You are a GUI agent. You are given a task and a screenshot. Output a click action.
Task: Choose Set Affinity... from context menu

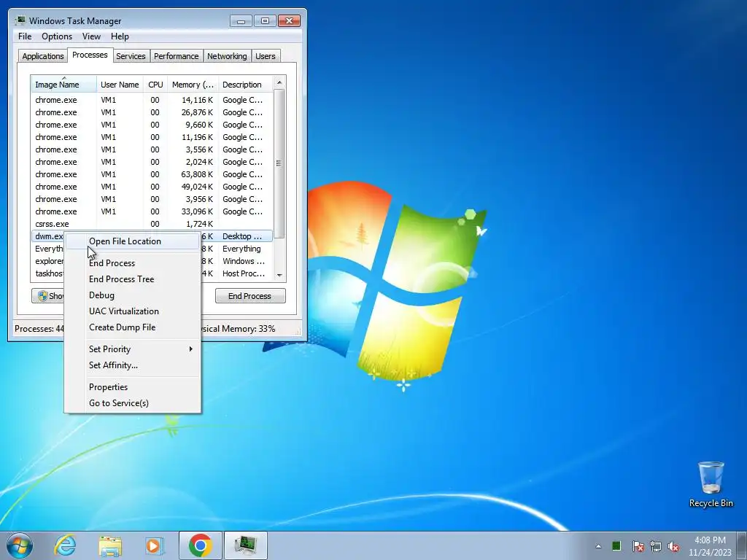click(133, 365)
